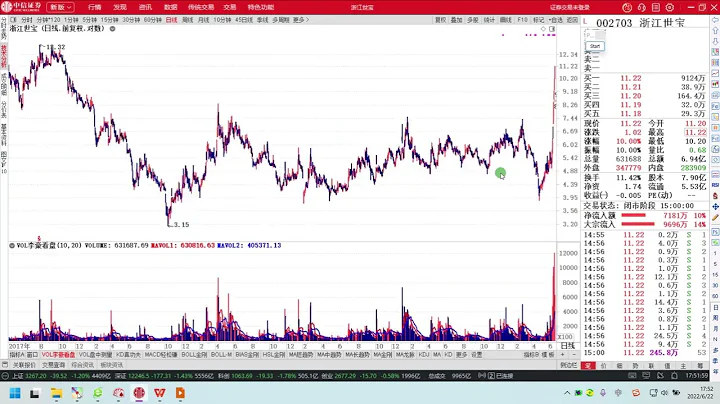This screenshot has width=720, height=404.
Task: Click the CITIC Securities taskbar icon
Action: click(139, 393)
